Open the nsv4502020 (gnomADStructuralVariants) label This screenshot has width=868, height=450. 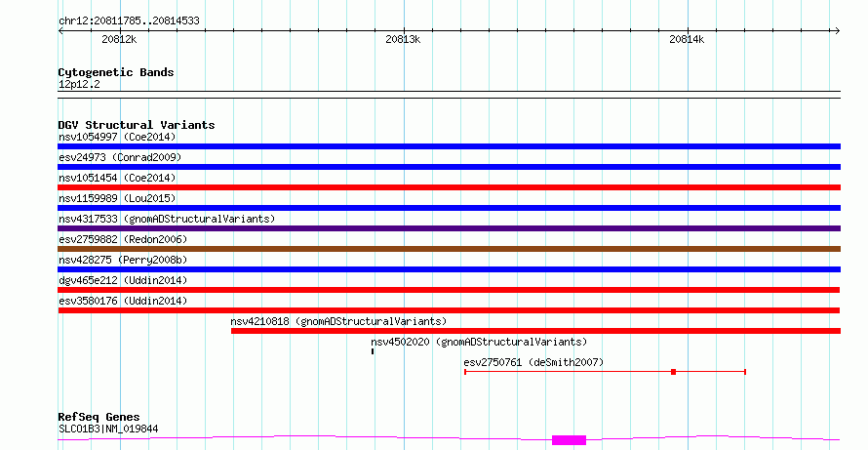pos(480,342)
